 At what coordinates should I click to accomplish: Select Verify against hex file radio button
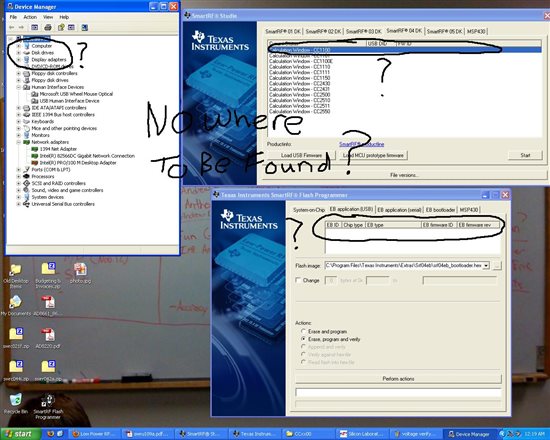click(303, 354)
